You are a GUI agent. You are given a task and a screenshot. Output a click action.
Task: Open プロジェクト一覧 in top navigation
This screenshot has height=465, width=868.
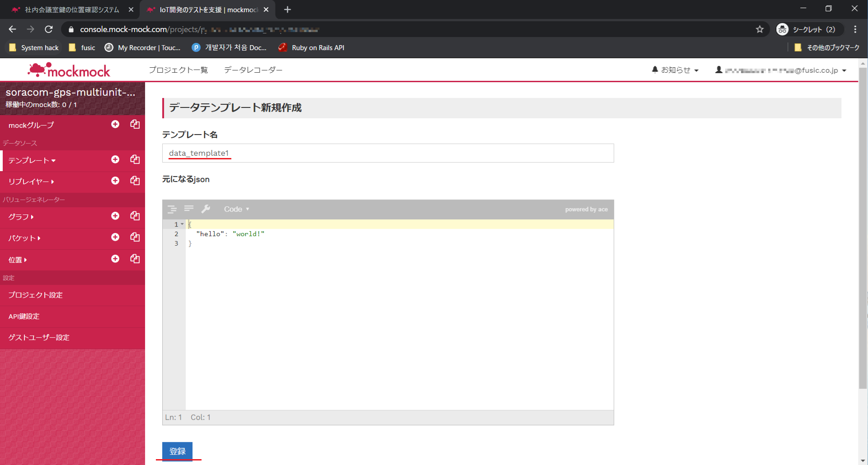[178, 70]
